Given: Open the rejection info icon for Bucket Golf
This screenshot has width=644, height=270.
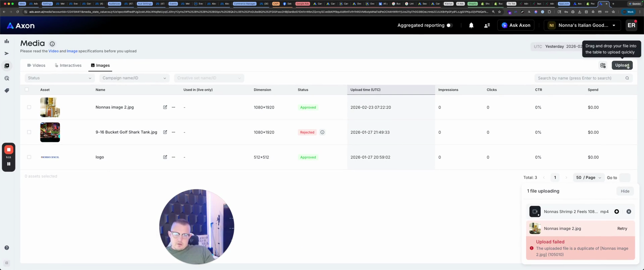Looking at the screenshot, I should (x=322, y=132).
